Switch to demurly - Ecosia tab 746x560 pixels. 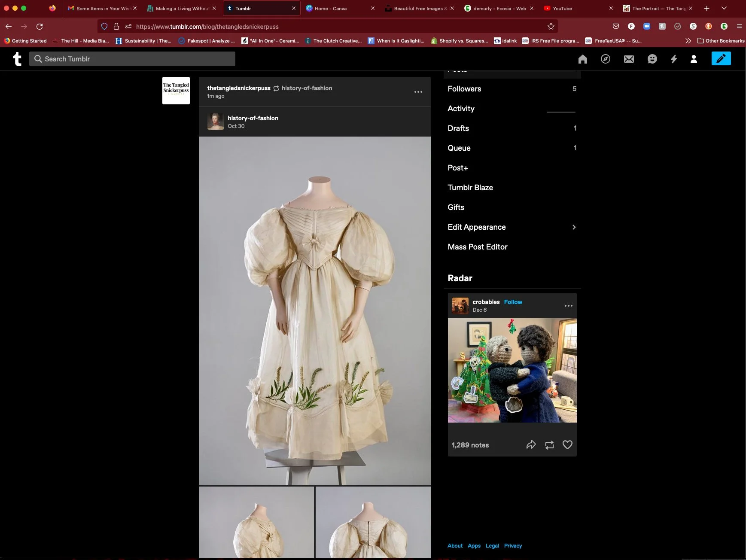coord(499,9)
